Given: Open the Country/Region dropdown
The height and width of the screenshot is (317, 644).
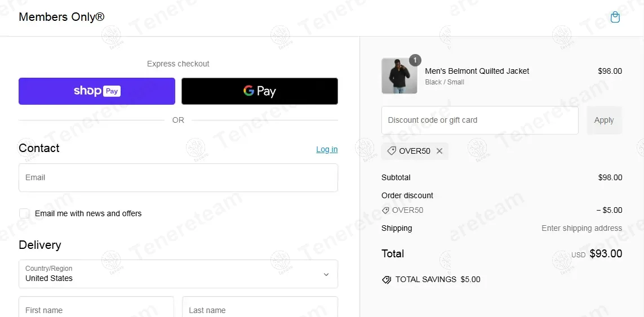Looking at the screenshot, I should [x=178, y=274].
